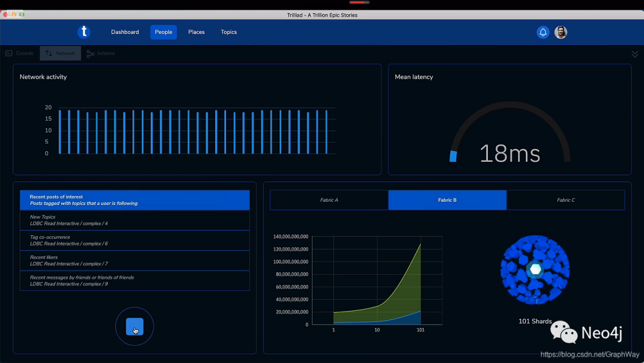Switch to the Console tab
644x363 pixels.
click(x=20, y=54)
